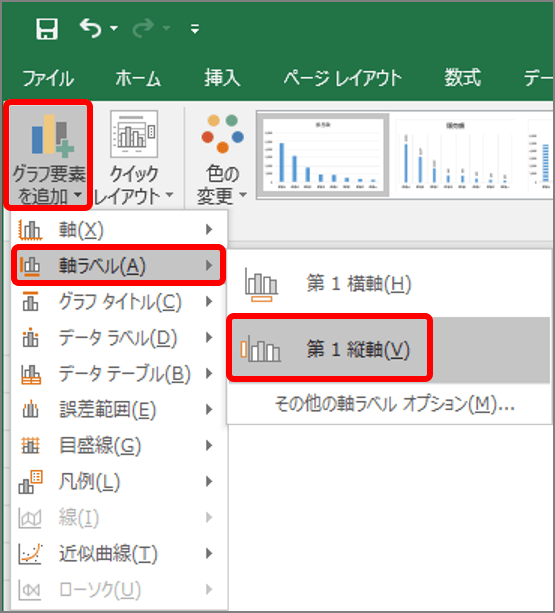Pick the first chart style thumbnail

coord(323,155)
